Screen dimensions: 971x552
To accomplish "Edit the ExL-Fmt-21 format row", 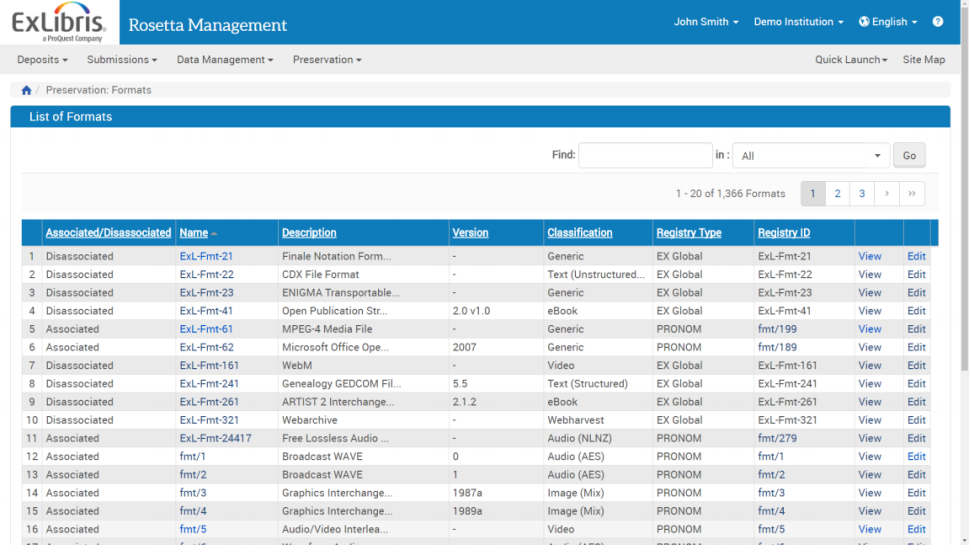I will coord(916,256).
